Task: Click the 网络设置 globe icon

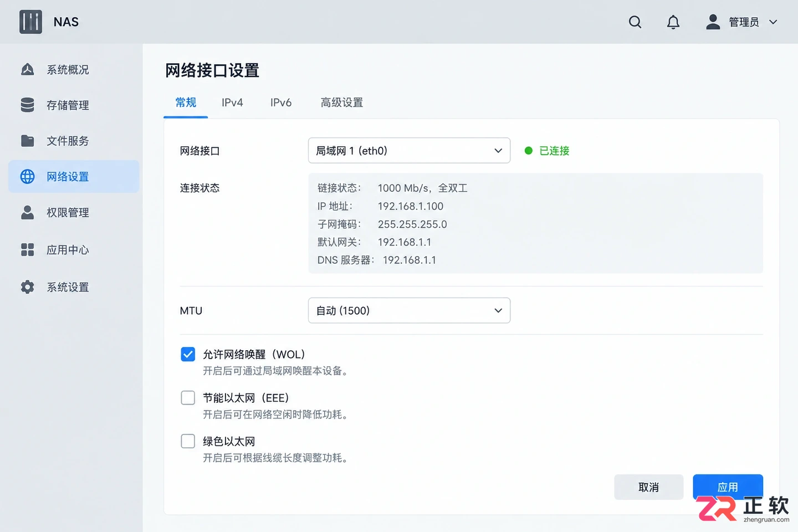Action: click(x=28, y=176)
